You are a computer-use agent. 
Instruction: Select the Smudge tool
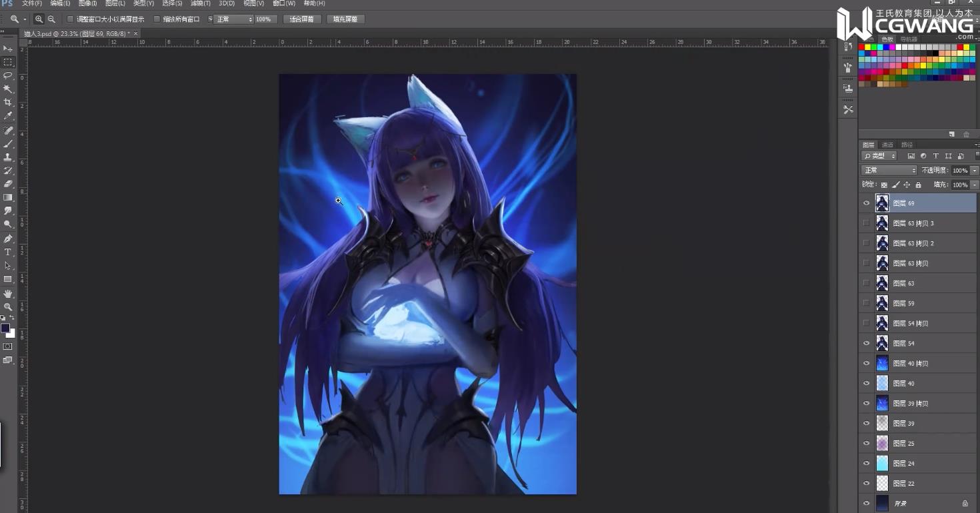click(x=8, y=211)
